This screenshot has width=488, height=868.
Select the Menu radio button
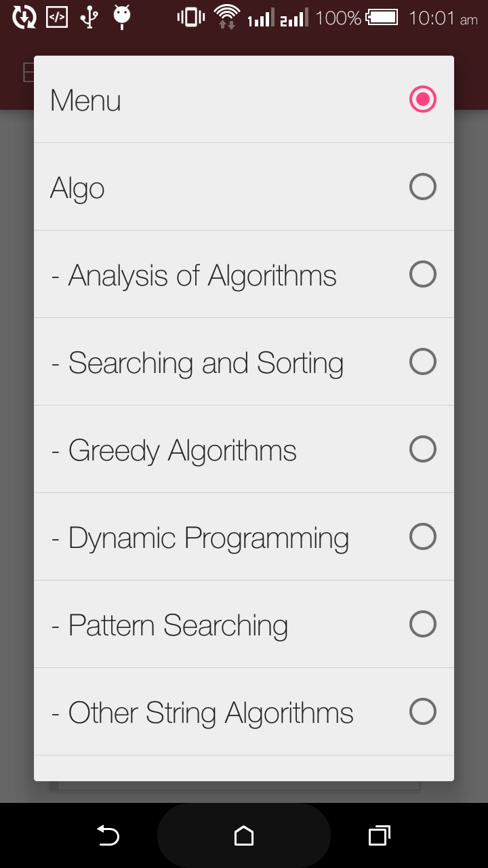(x=422, y=100)
